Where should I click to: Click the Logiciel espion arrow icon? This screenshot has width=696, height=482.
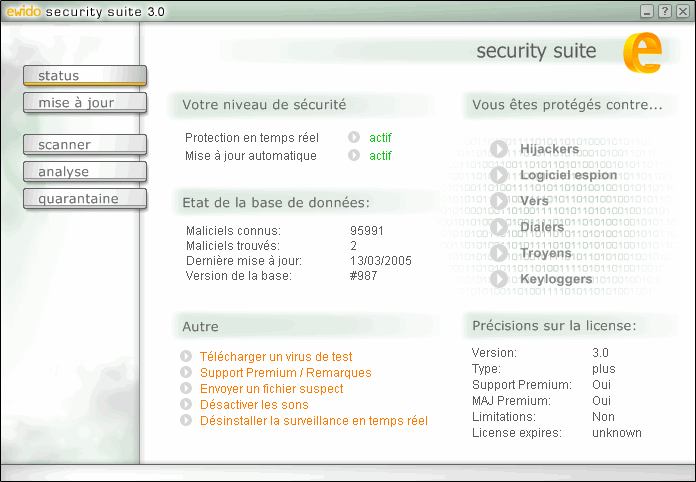point(499,175)
